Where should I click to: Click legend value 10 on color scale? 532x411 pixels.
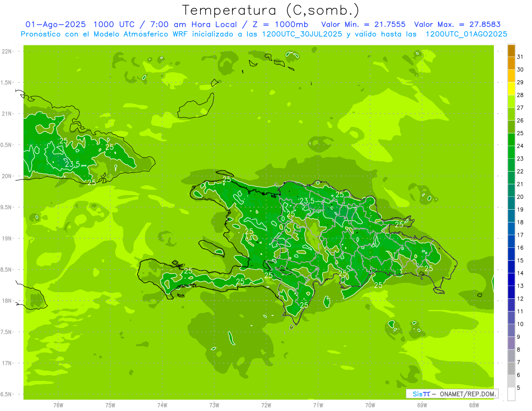(x=520, y=324)
